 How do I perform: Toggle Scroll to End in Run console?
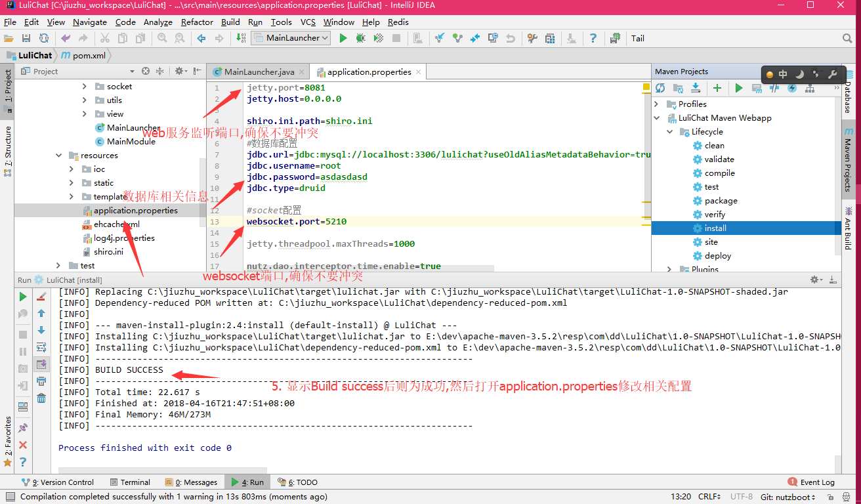click(x=41, y=364)
